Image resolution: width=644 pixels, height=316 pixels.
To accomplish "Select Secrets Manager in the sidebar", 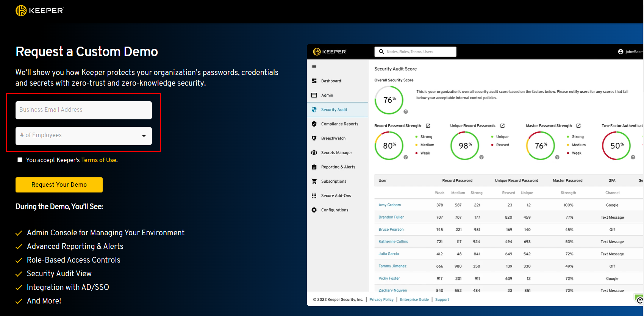I will (x=338, y=153).
